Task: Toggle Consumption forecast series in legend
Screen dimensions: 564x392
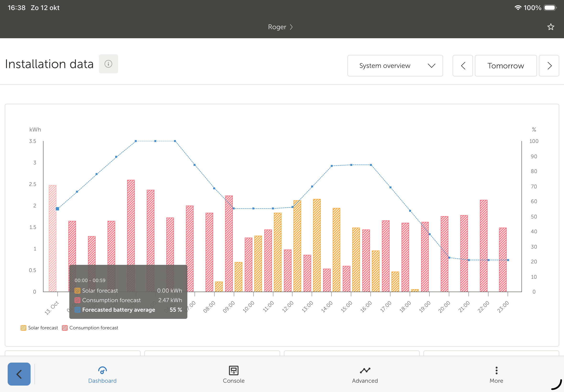Action: (x=93, y=328)
